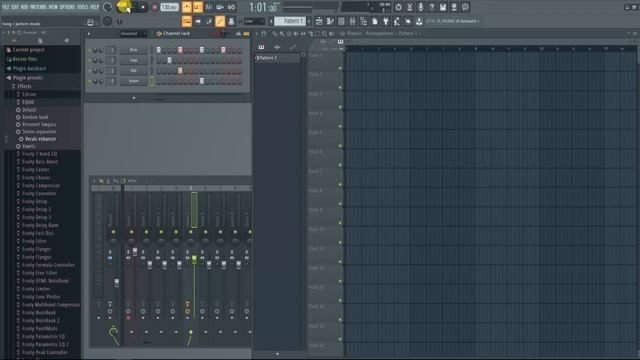Open the 'Pattern 1' pattern selector
The height and width of the screenshot is (360, 640).
pos(290,21)
